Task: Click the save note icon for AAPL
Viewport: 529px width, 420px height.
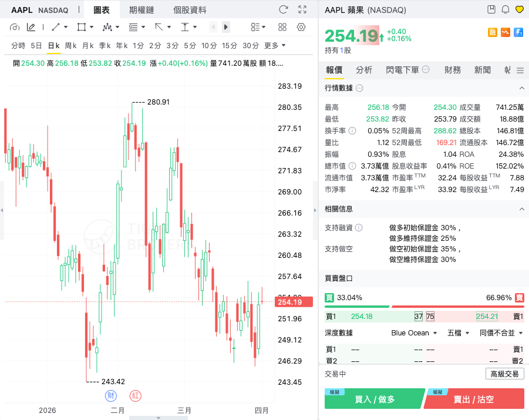Action: [491, 9]
